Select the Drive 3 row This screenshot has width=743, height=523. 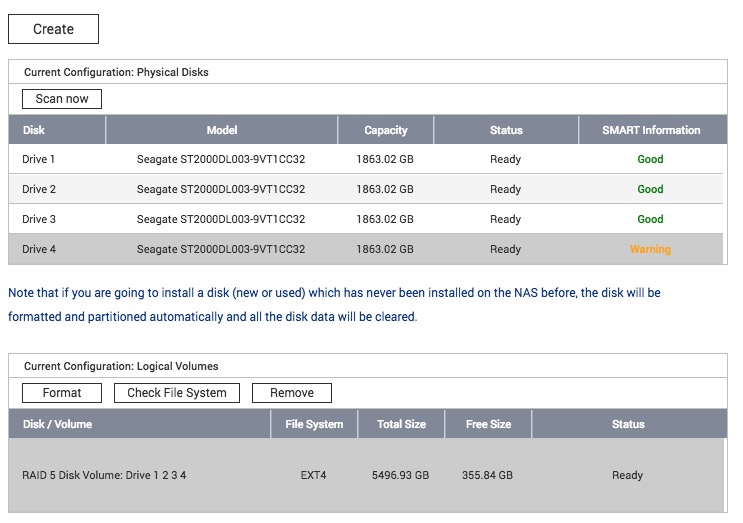[x=39, y=219]
